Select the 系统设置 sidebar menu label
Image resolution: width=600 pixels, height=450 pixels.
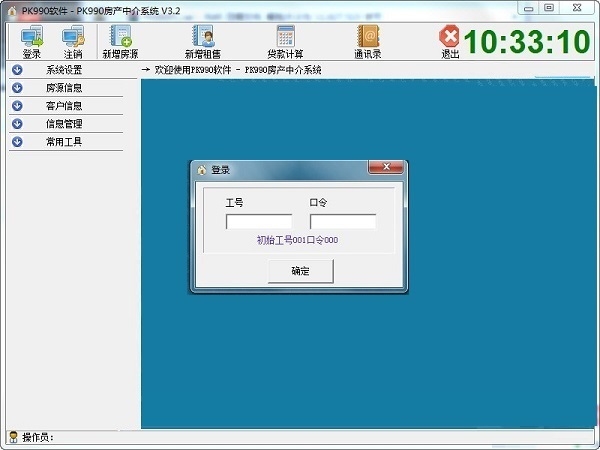[x=64, y=70]
